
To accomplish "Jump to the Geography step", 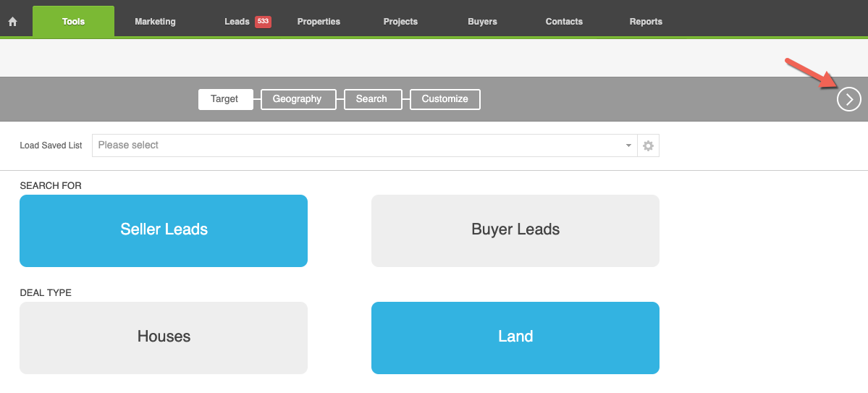I will [x=297, y=99].
